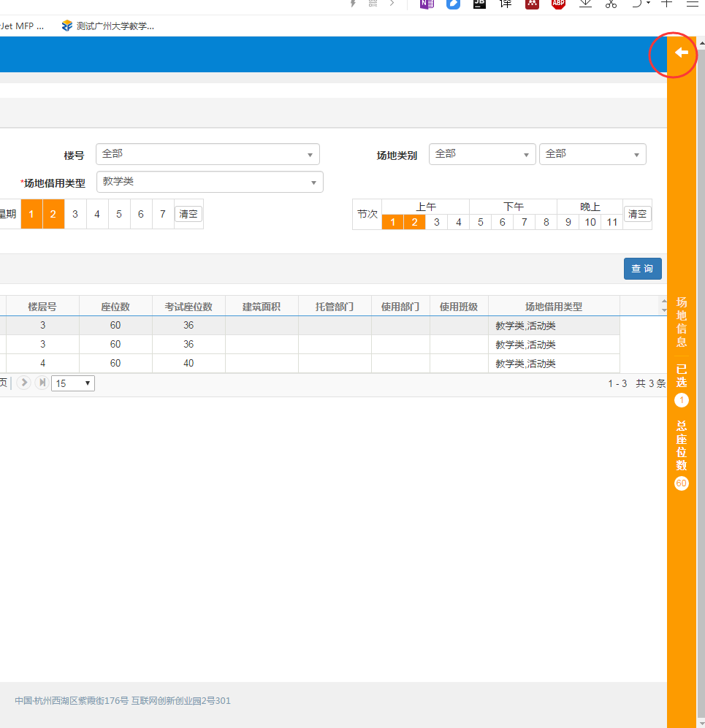
Task: Sort by the 座位数 column header
Action: pos(115,307)
